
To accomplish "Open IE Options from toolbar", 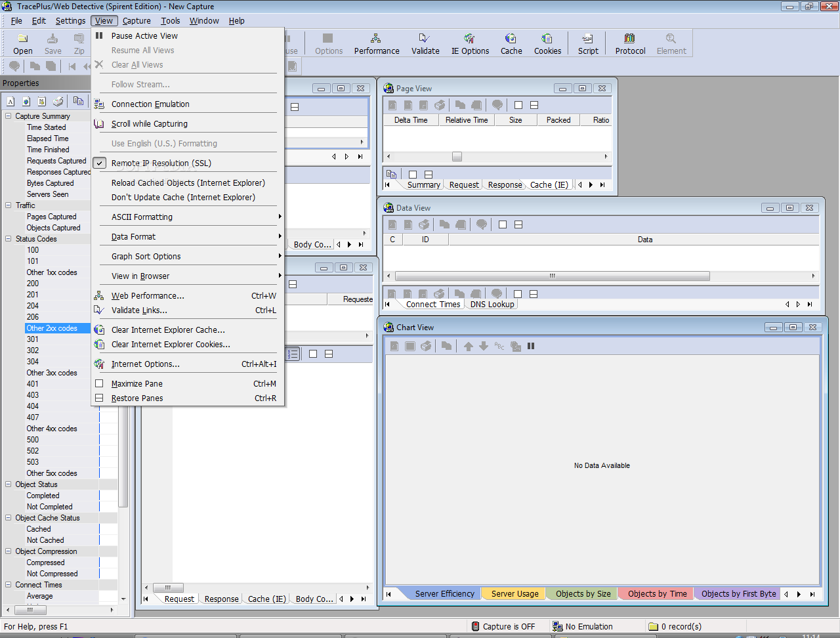I will click(x=470, y=43).
